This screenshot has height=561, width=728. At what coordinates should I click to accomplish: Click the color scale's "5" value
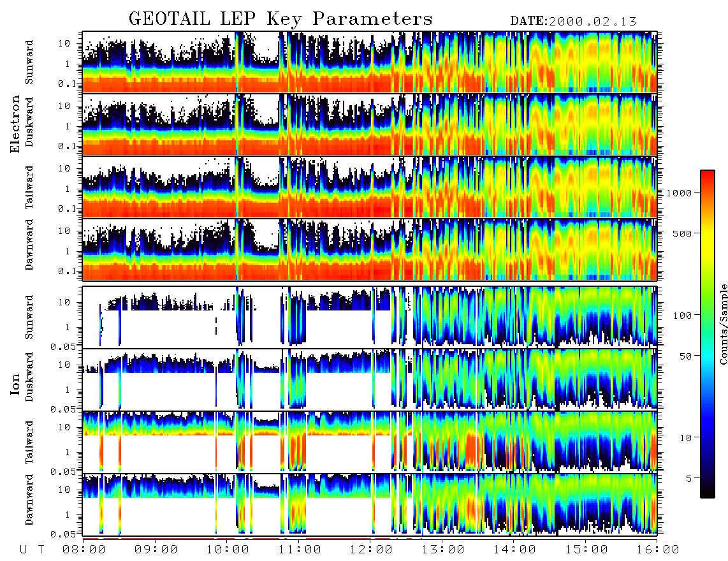click(688, 479)
